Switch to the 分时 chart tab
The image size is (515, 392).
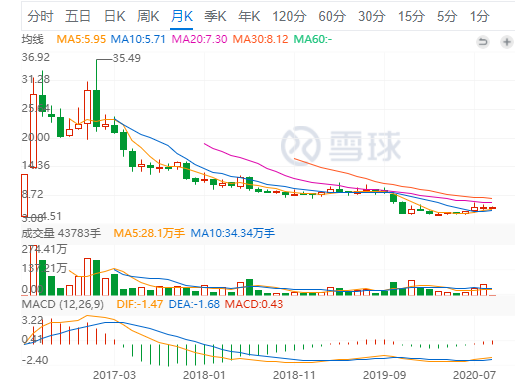[x=40, y=16]
